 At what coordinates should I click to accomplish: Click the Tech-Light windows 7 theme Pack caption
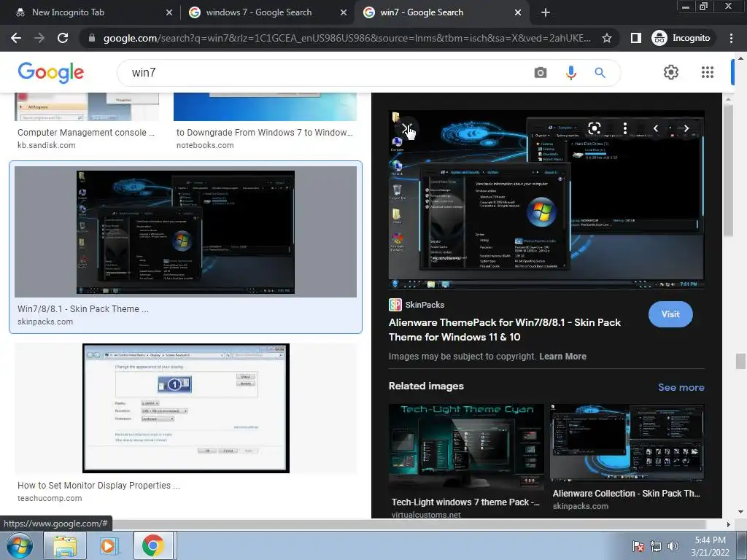pyautogui.click(x=465, y=502)
